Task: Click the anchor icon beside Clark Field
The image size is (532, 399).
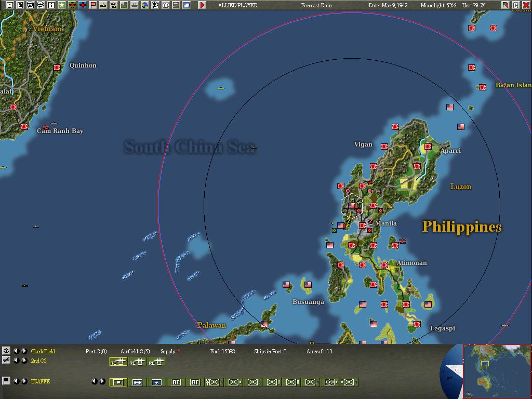Action: pyautogui.click(x=6, y=351)
